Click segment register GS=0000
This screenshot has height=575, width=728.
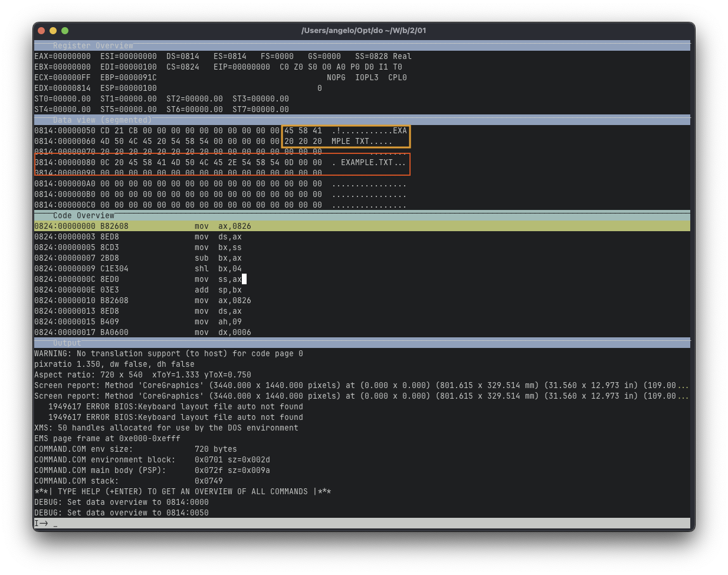[324, 56]
